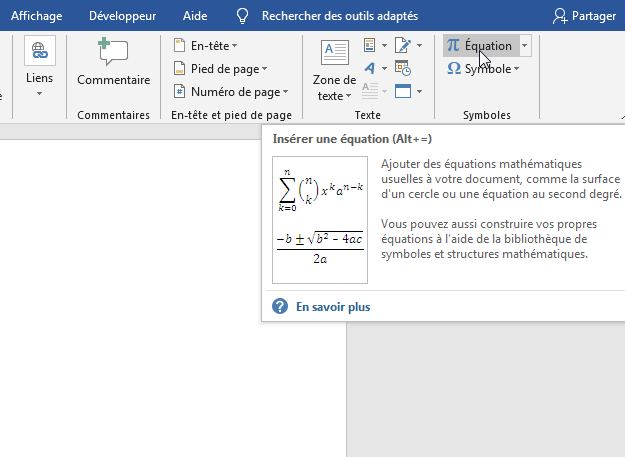Insert a symbol with the Omega icon
This screenshot has height=457, width=625.
pos(454,69)
